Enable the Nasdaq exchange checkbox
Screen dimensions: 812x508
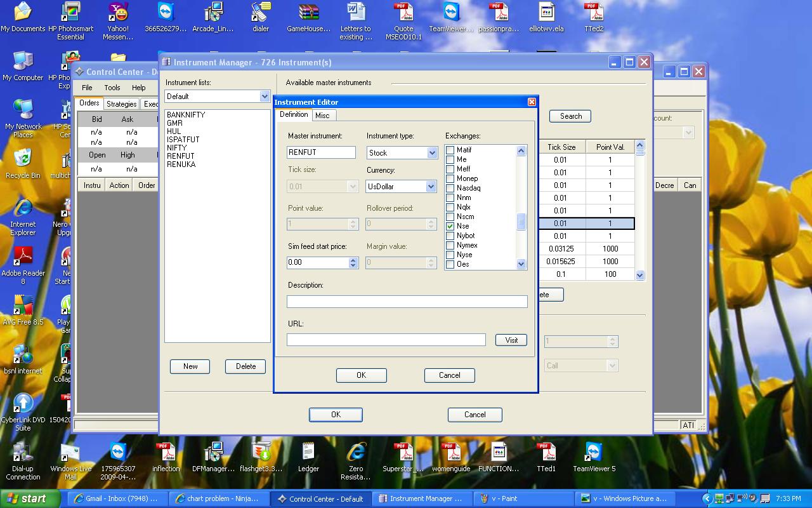[450, 188]
